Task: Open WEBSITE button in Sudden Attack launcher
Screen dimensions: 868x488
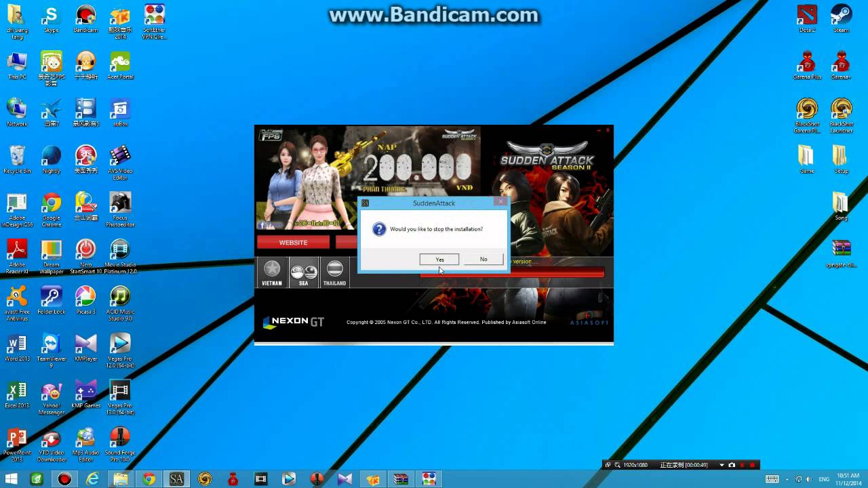Action: pyautogui.click(x=293, y=242)
